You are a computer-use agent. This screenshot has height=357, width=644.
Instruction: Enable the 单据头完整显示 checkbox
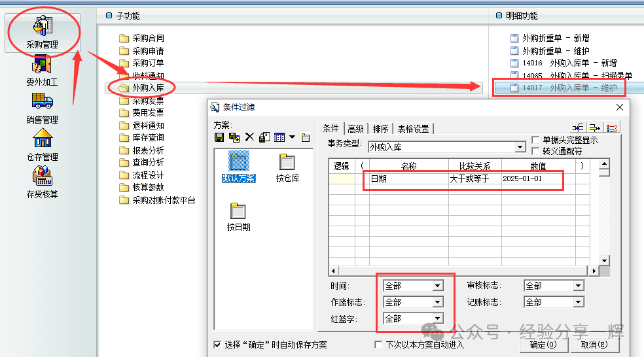pos(536,140)
